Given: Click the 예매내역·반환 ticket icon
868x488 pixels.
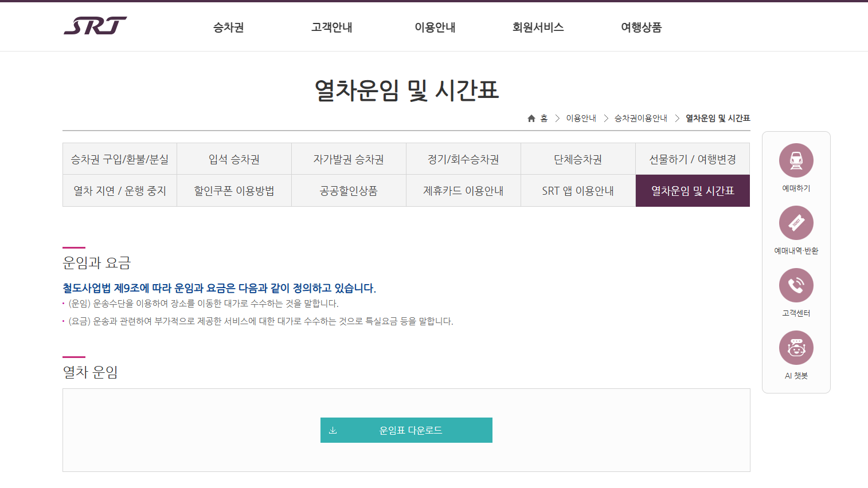Looking at the screenshot, I should pyautogui.click(x=796, y=222).
